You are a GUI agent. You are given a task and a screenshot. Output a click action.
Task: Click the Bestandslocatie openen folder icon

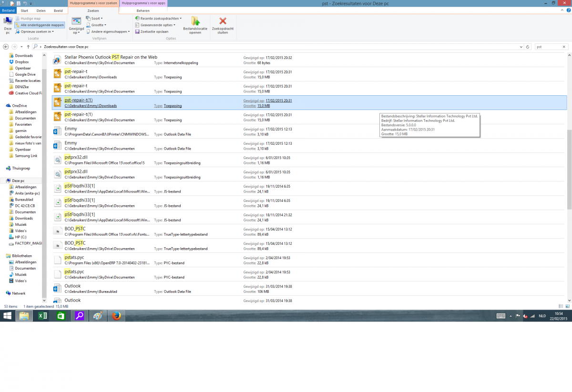195,21
